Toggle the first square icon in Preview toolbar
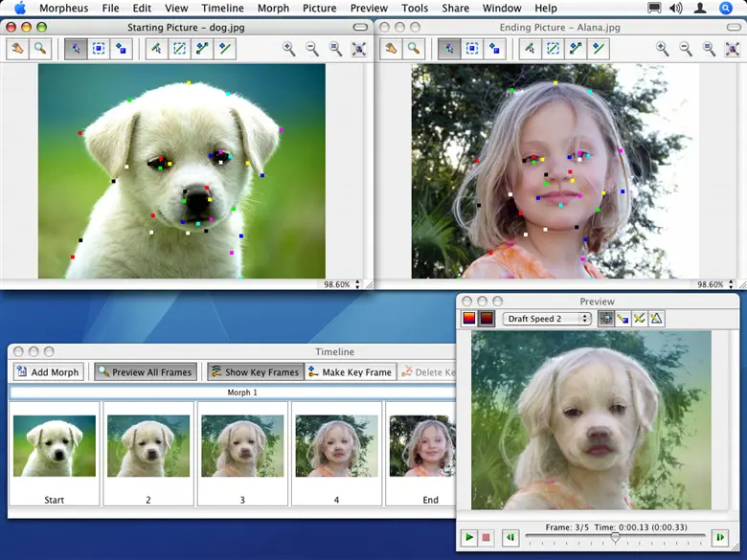Screen dimensions: 747x560 tap(469, 319)
